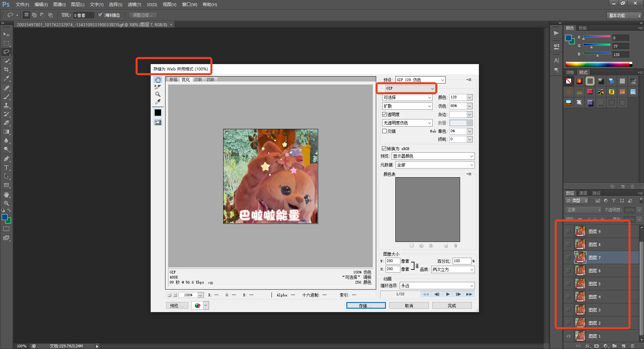
Task: Switch to the 四联 preview tab
Action: (x=211, y=80)
